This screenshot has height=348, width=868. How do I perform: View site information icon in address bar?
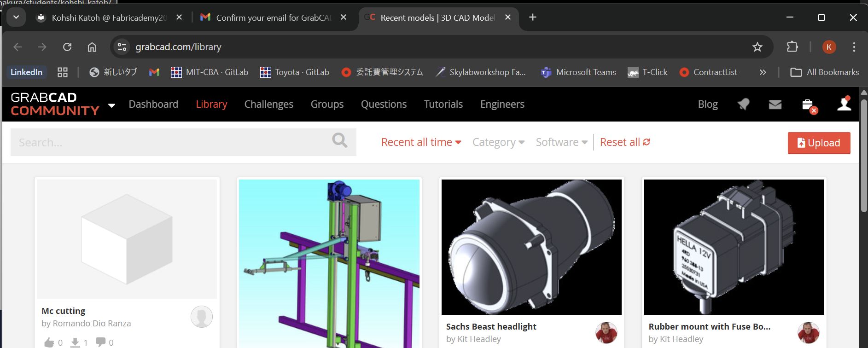[122, 47]
